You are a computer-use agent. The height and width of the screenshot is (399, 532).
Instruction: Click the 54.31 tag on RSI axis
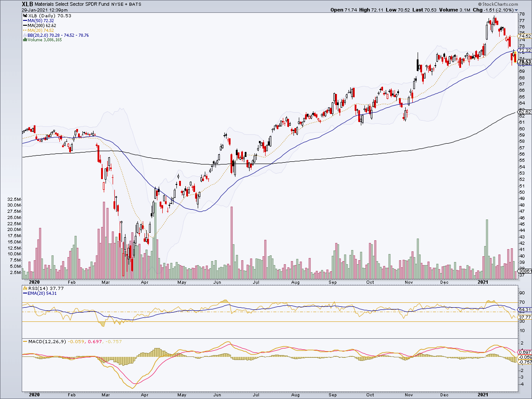pyautogui.click(x=524, y=309)
